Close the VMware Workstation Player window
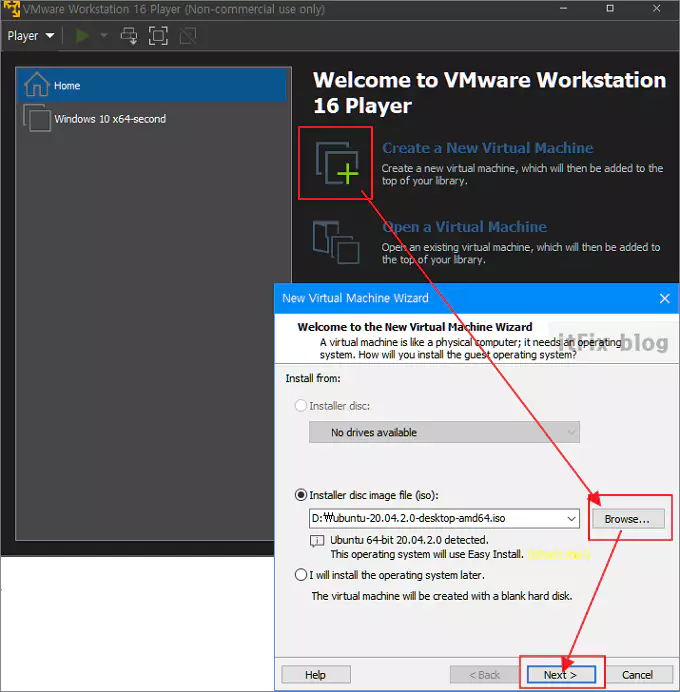The height and width of the screenshot is (692, 680). click(x=657, y=8)
